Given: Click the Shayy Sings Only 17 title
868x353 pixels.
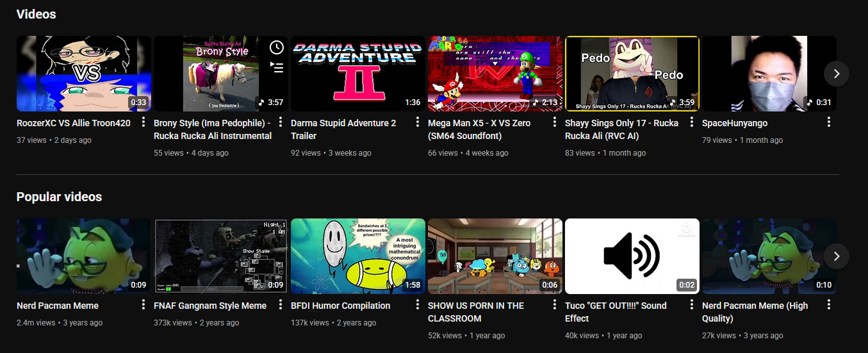Looking at the screenshot, I should pyautogui.click(x=621, y=129).
